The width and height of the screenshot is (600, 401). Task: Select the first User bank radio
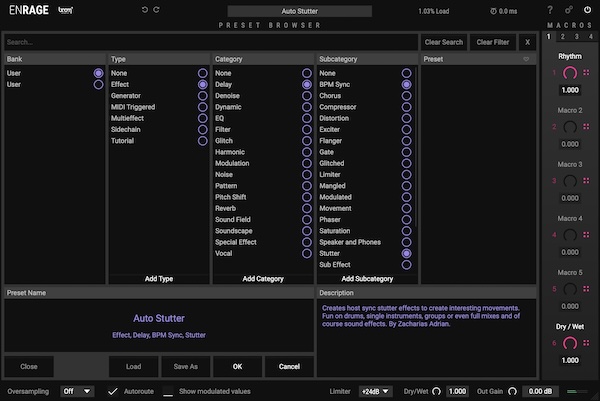[x=98, y=73]
